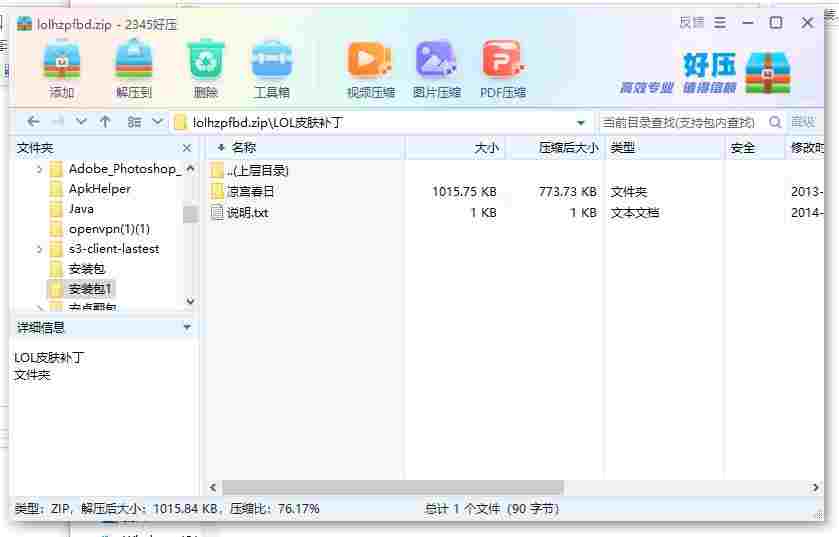The width and height of the screenshot is (839, 537).
Task: Open navigation history dropdown chevron
Action: coord(81,122)
